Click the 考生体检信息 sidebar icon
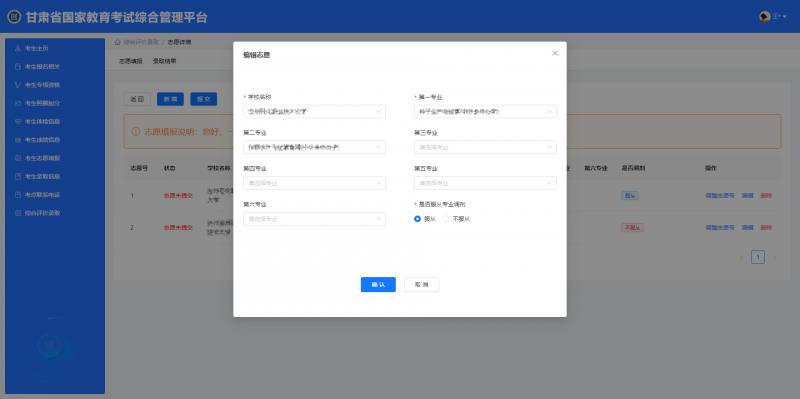800x399 pixels. (x=18, y=121)
